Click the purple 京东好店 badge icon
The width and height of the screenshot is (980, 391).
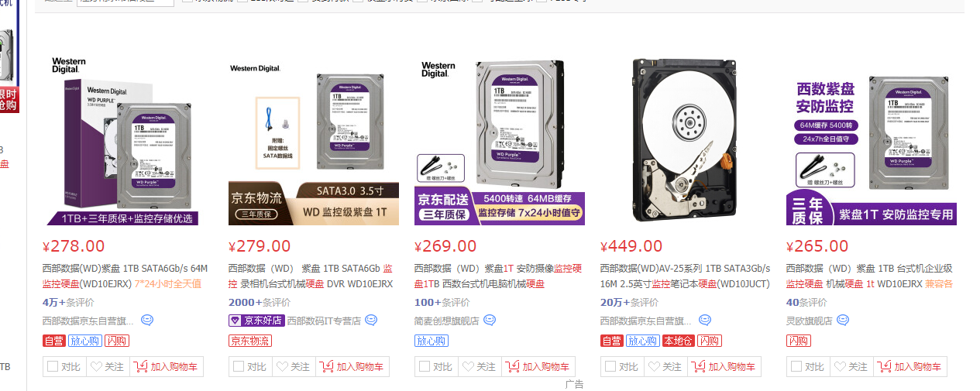pyautogui.click(x=256, y=321)
